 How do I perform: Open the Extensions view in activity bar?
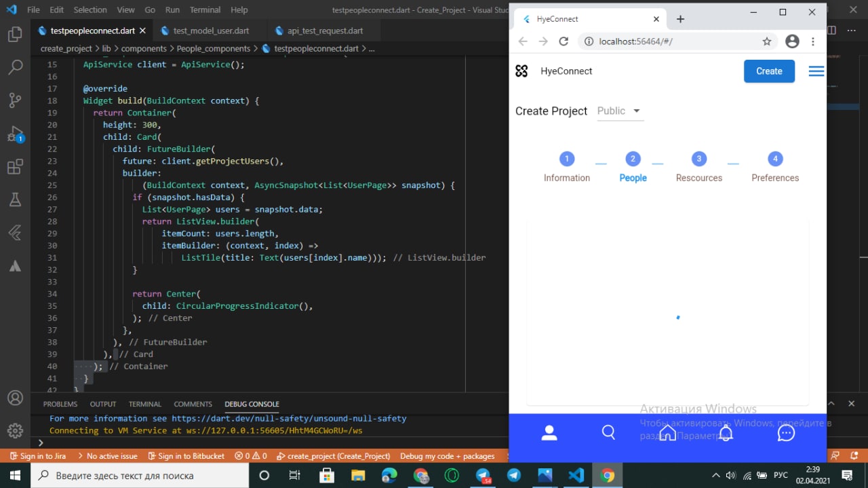tap(15, 167)
